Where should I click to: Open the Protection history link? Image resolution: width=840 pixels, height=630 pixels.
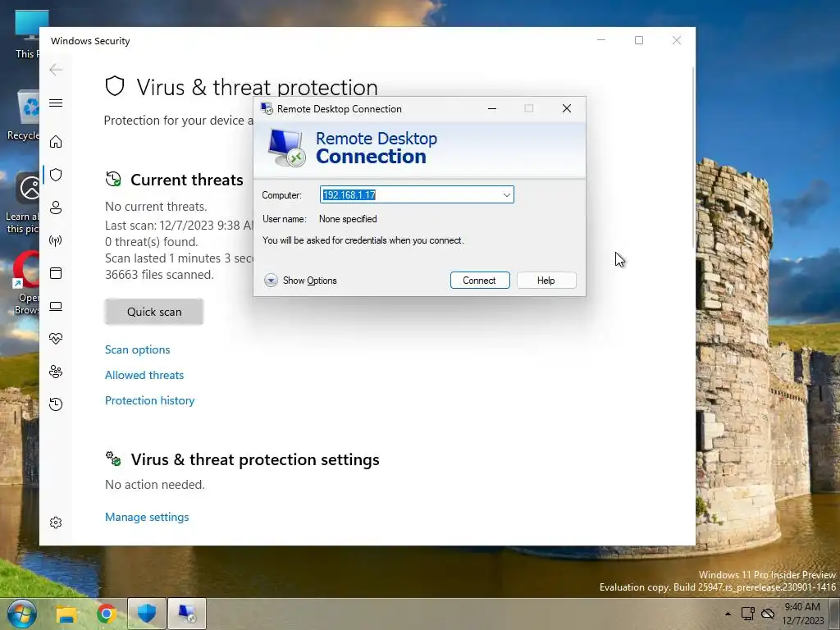(149, 400)
